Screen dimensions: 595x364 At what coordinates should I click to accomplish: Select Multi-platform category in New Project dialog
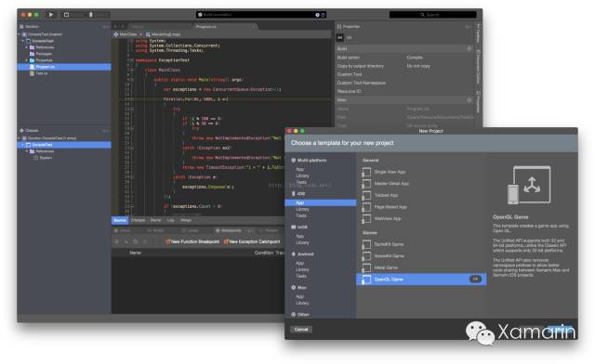point(309,161)
